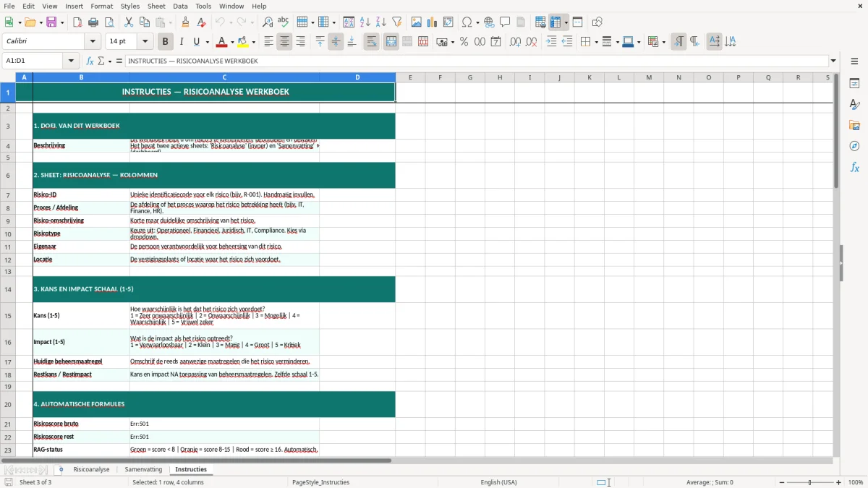Expand Underline style dropdown arrow
868x488 pixels.
[x=207, y=42]
